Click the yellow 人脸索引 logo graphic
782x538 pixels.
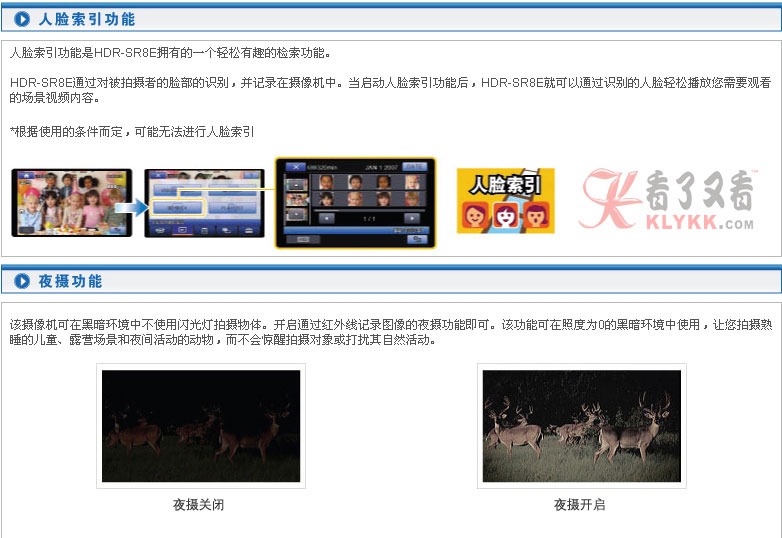[506, 200]
